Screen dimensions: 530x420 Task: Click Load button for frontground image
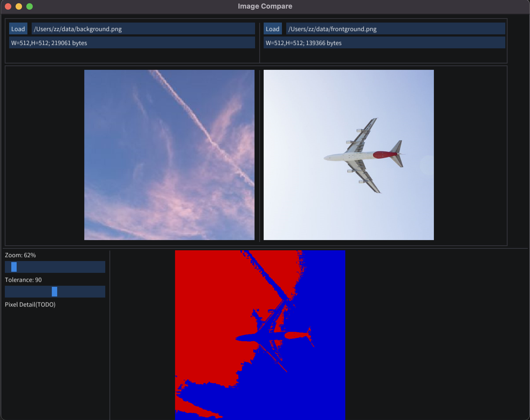[x=273, y=29]
